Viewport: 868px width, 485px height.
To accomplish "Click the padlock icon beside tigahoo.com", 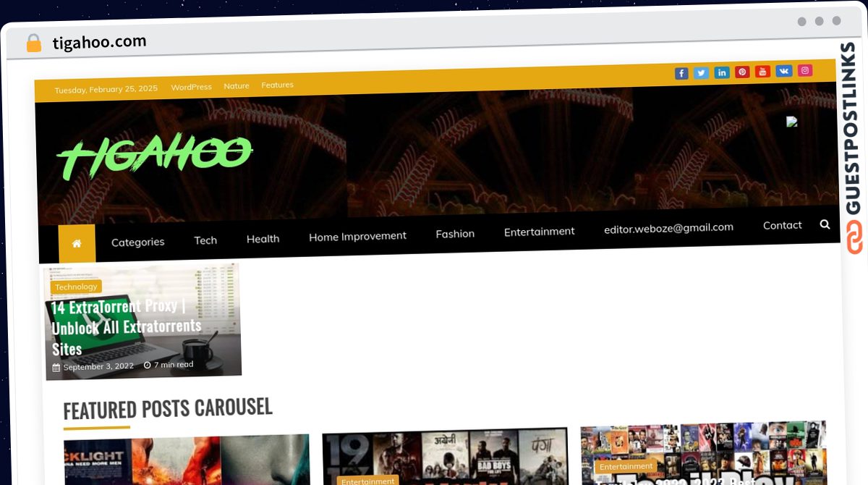I will (33, 43).
